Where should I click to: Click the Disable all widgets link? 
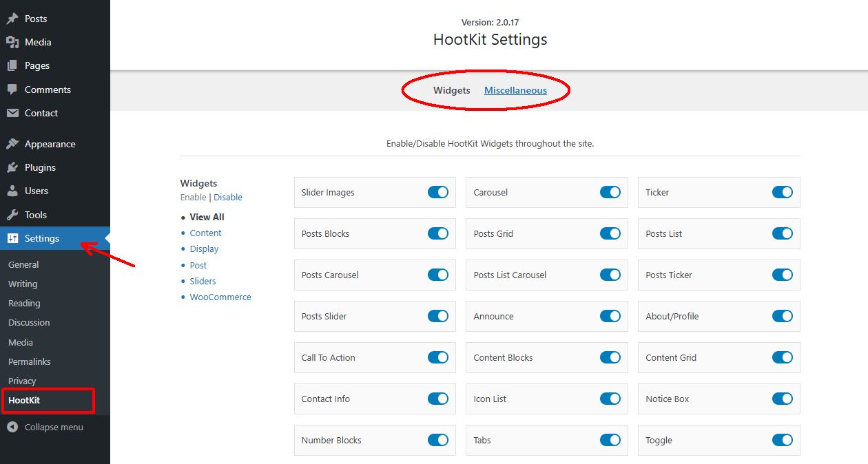pyautogui.click(x=228, y=197)
